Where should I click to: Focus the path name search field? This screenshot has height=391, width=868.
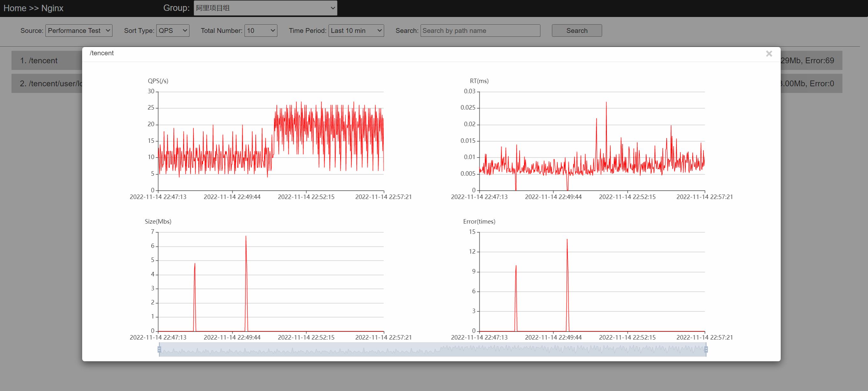(x=480, y=31)
